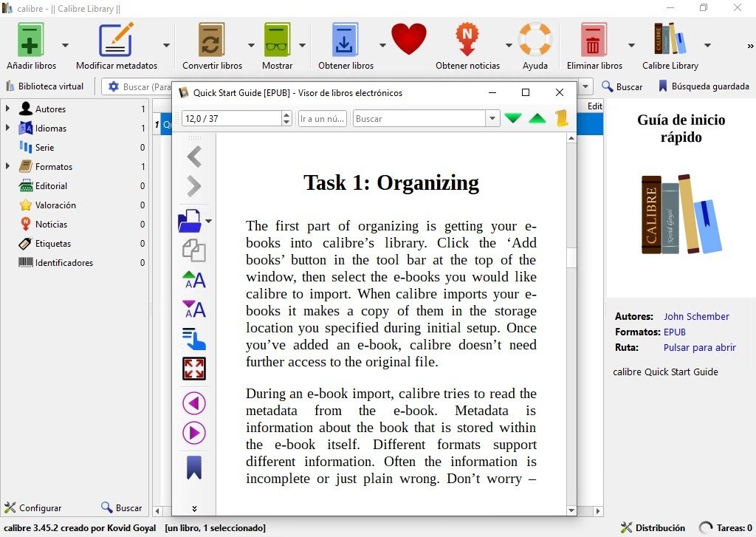Click the Obtener libros download icon
Screen dimensions: 756x537
pyautogui.click(x=346, y=40)
